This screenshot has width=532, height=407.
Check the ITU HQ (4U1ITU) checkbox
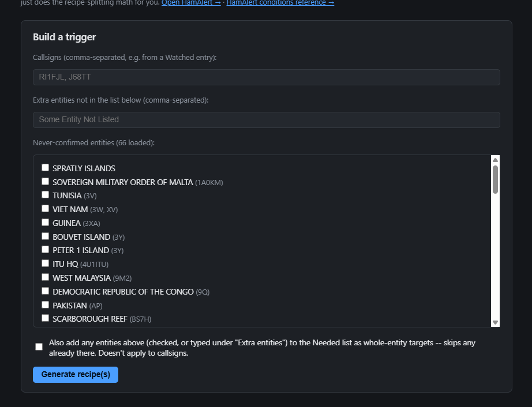coord(45,263)
